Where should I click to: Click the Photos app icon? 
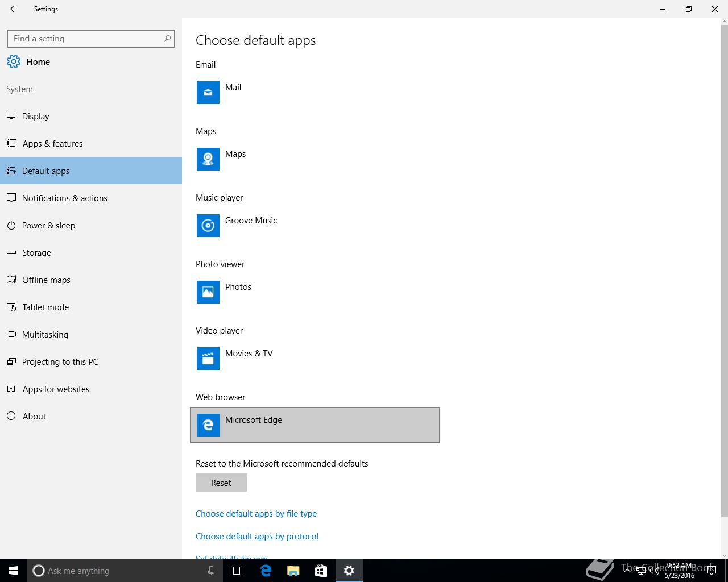click(208, 292)
